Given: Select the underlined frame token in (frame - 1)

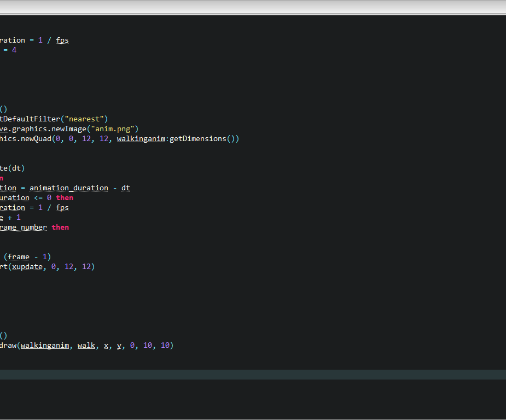Looking at the screenshot, I should (x=18, y=256).
